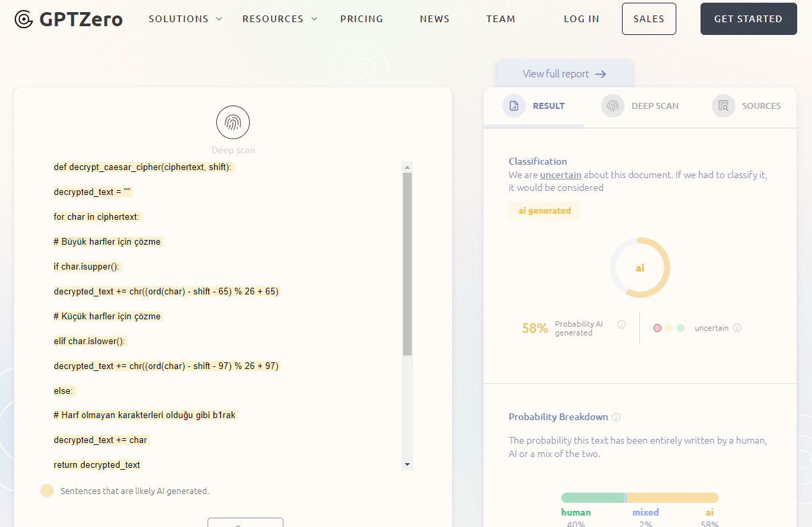Click the text box scrollbar thumb
812x527 pixels.
[407, 264]
